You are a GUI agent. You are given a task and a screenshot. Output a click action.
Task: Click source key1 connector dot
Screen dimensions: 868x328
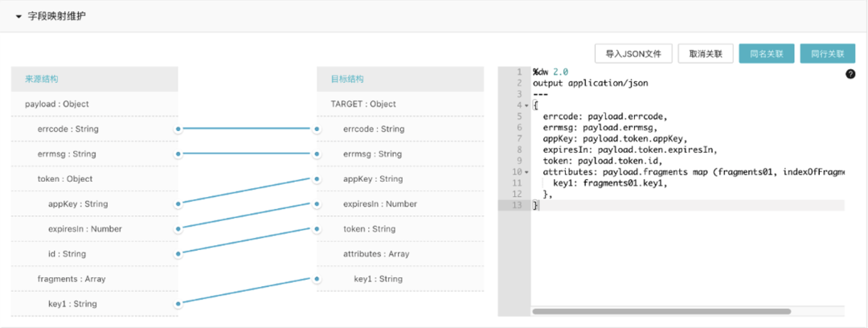178,304
